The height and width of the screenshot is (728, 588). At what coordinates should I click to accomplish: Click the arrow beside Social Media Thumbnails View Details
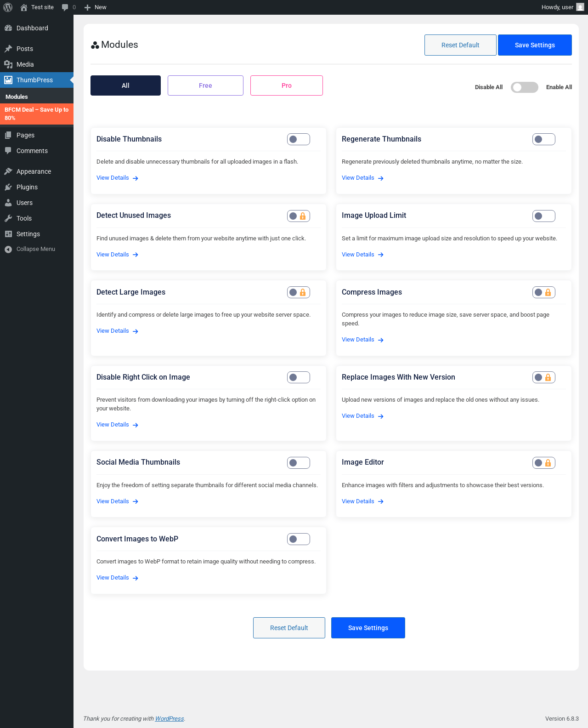pyautogui.click(x=136, y=501)
